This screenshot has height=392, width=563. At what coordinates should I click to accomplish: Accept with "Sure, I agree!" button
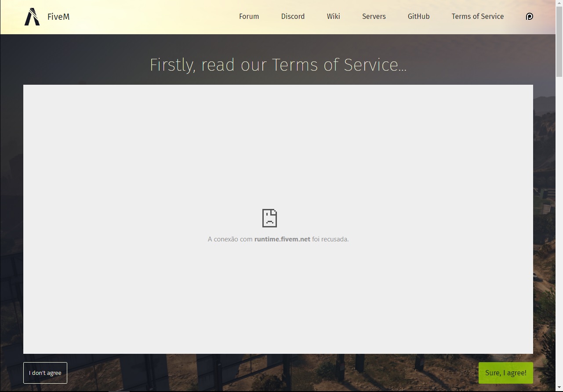click(x=506, y=373)
